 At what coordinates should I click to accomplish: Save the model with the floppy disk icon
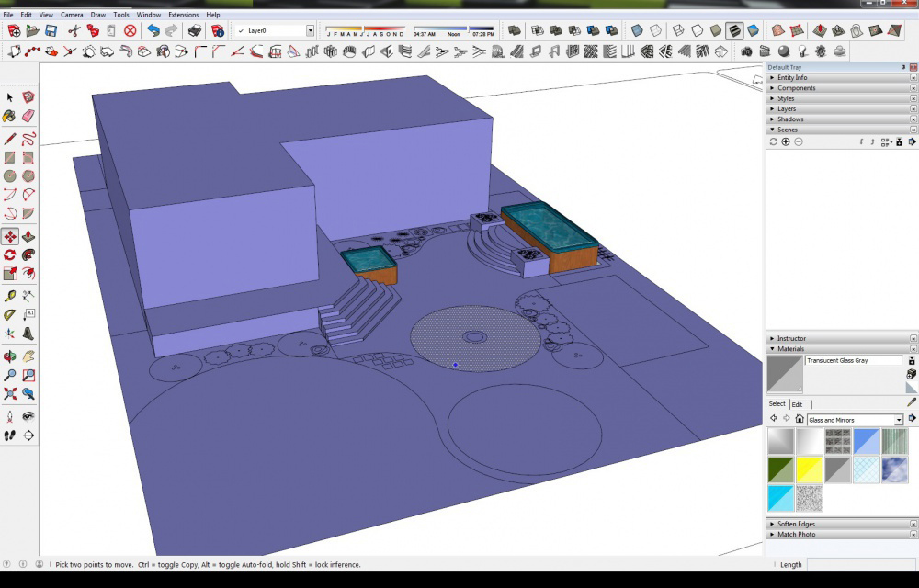pos(51,30)
